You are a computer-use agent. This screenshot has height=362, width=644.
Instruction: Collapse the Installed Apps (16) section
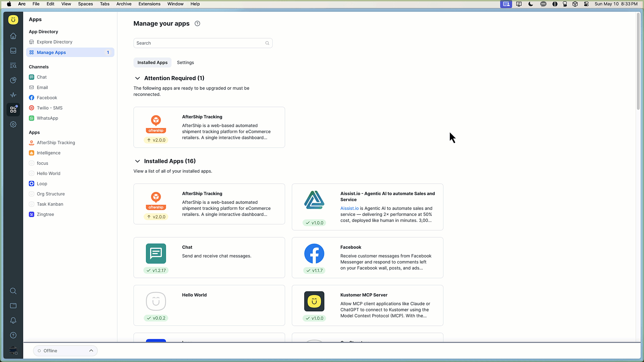click(138, 161)
